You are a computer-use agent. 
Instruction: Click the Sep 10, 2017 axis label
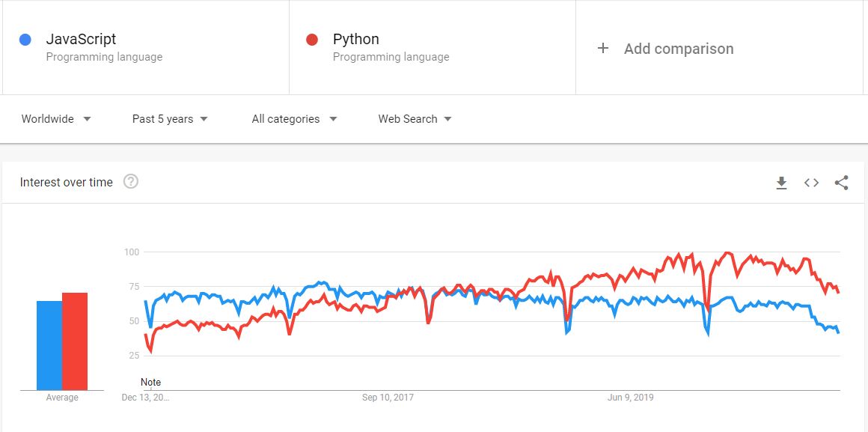388,398
